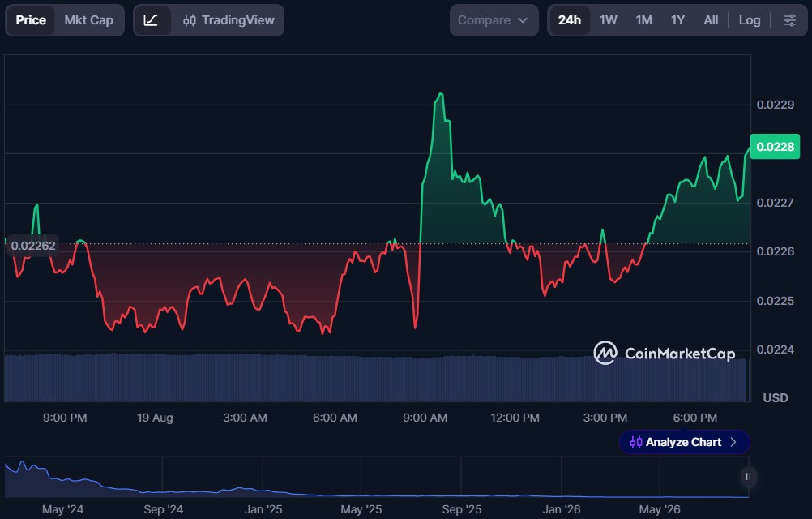The height and width of the screenshot is (519, 812).
Task: Click the volume bars area of the chart
Action: pyautogui.click(x=377, y=378)
